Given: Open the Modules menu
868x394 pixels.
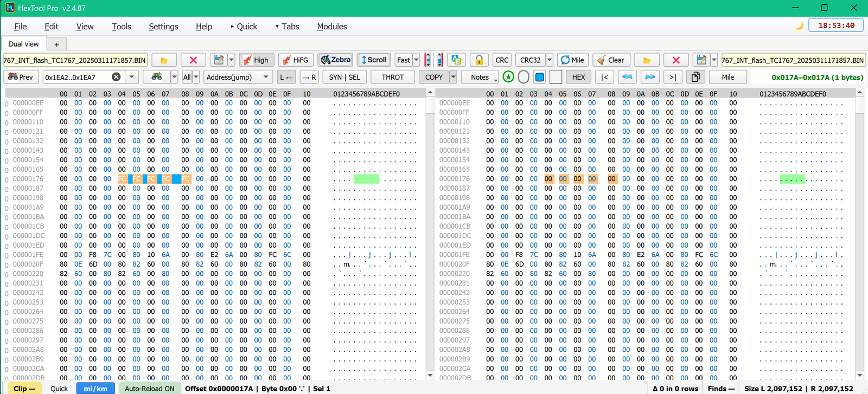Looking at the screenshot, I should coord(332,27).
